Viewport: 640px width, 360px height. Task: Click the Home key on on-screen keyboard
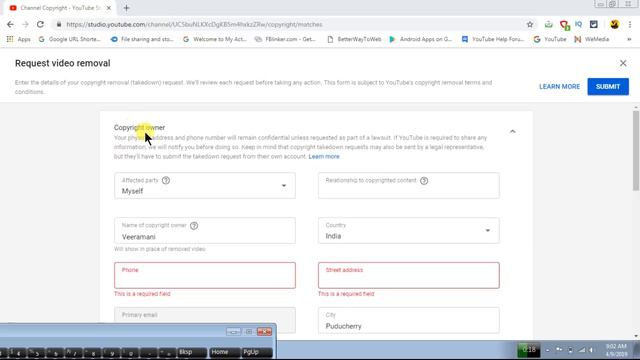tap(224, 352)
